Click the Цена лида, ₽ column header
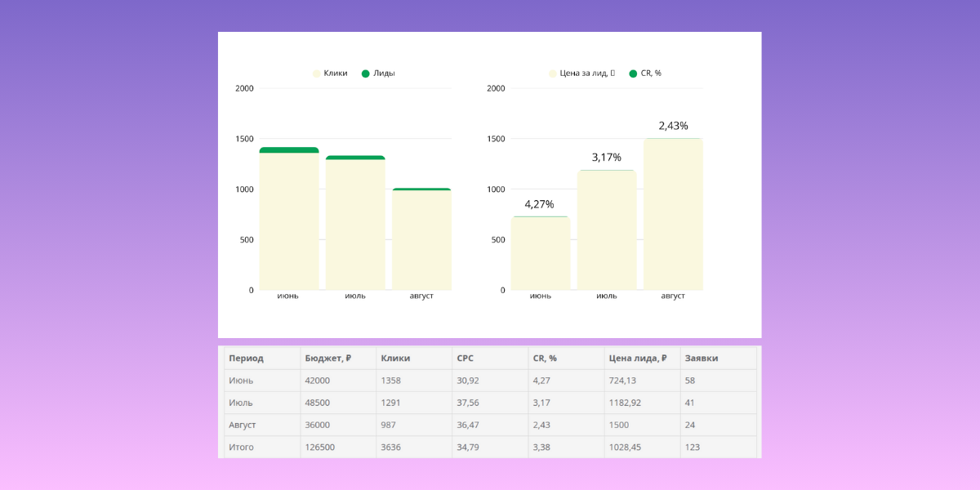This screenshot has width=980, height=490. click(638, 358)
